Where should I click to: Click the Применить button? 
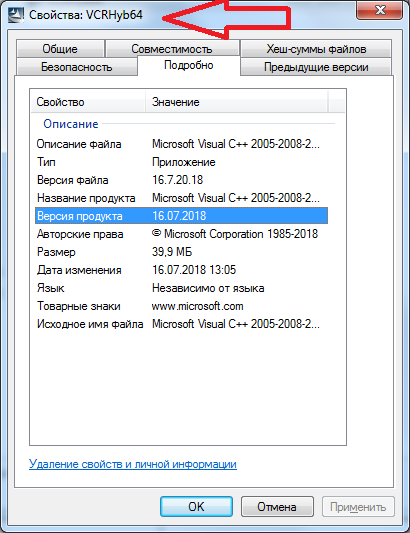[x=358, y=507]
